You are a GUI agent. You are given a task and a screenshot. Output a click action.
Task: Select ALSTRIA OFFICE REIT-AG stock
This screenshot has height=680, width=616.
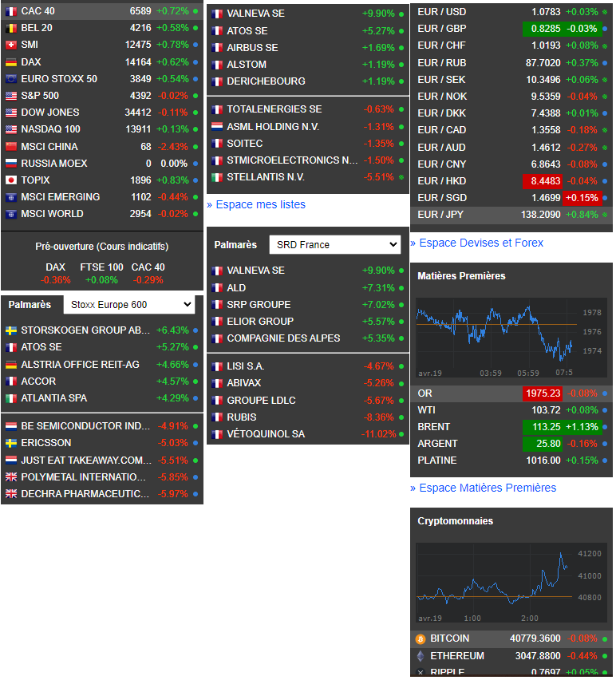pos(102,365)
